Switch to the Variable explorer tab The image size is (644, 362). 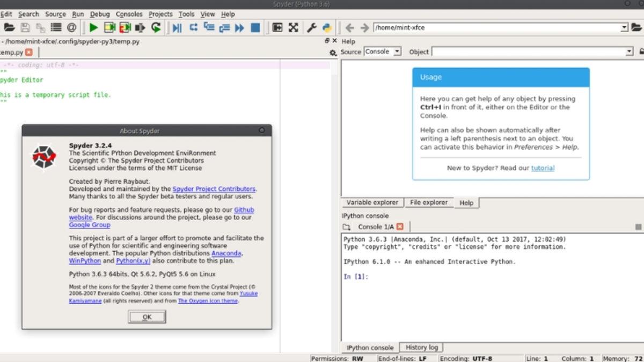point(372,203)
